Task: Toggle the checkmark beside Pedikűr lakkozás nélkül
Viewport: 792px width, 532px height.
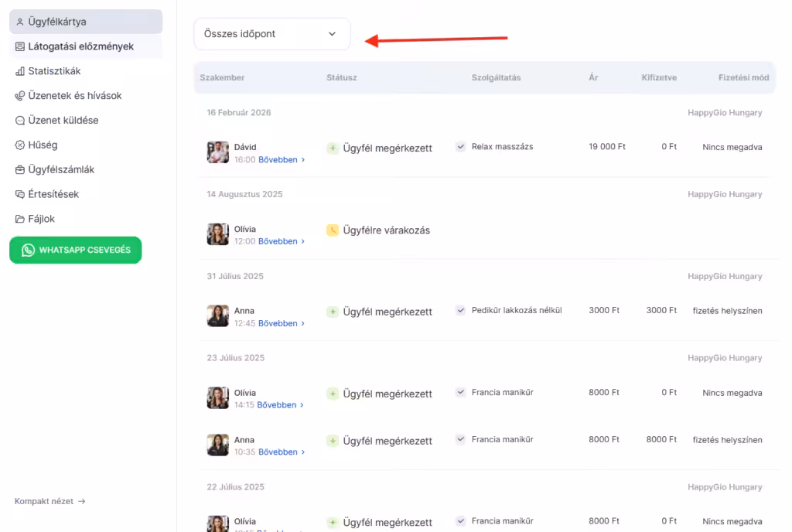Action: click(x=461, y=311)
